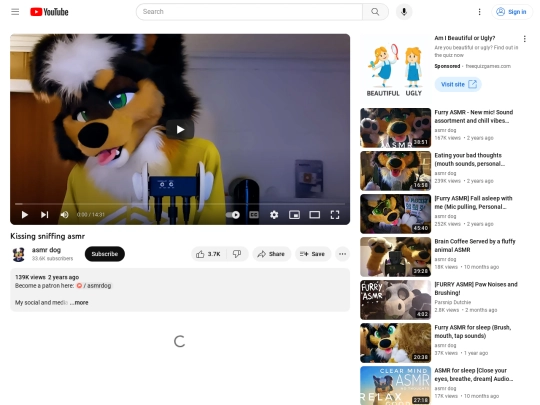This screenshot has height=405, width=540.
Task: Open Clear Mind ASMR thumbnail
Action: pyautogui.click(x=395, y=385)
